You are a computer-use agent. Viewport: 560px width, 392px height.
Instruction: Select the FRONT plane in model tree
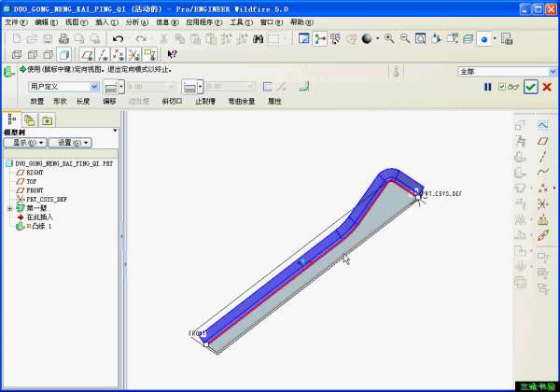(x=34, y=190)
